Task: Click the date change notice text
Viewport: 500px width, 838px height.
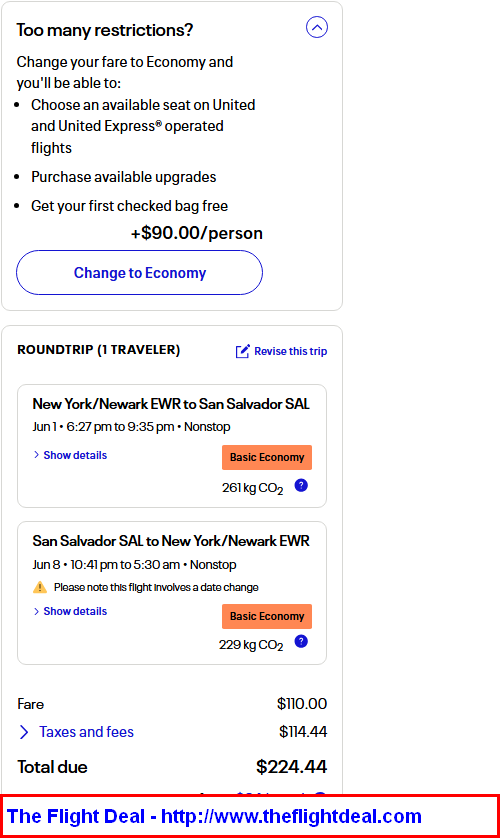Action: [x=156, y=587]
